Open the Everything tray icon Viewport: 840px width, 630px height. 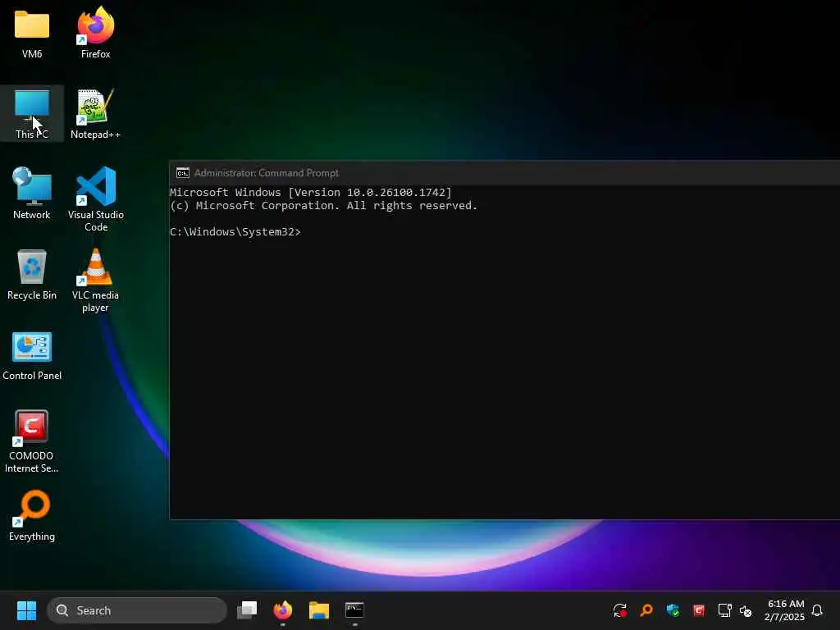[646, 610]
